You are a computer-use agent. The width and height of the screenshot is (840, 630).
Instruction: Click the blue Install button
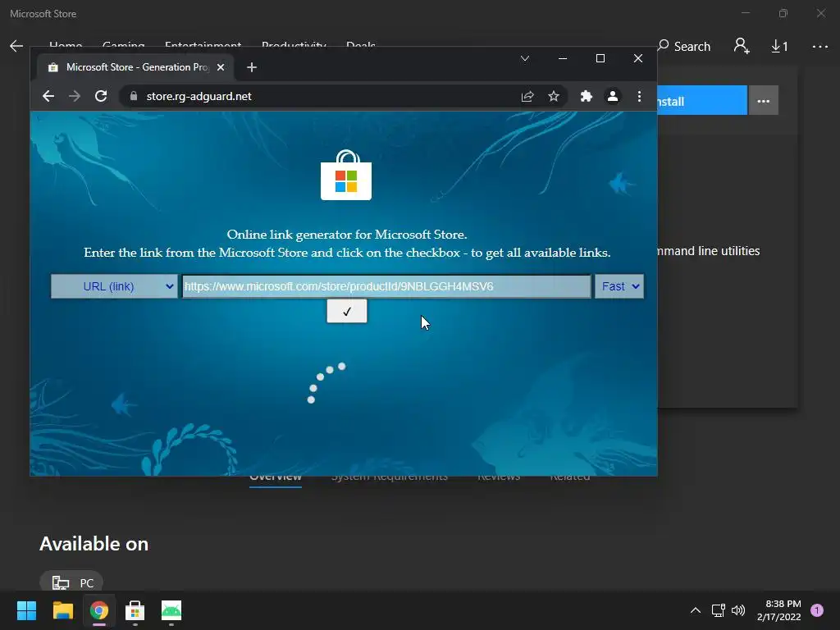(702, 100)
